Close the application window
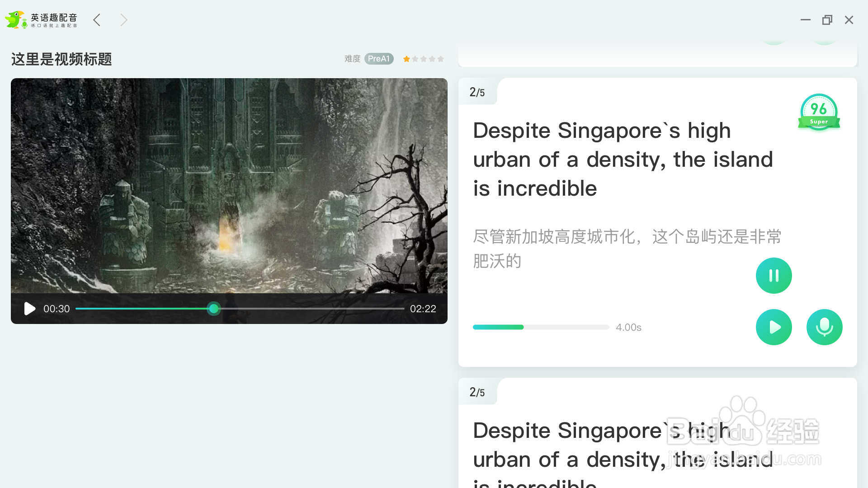The height and width of the screenshot is (488, 868). (x=849, y=20)
